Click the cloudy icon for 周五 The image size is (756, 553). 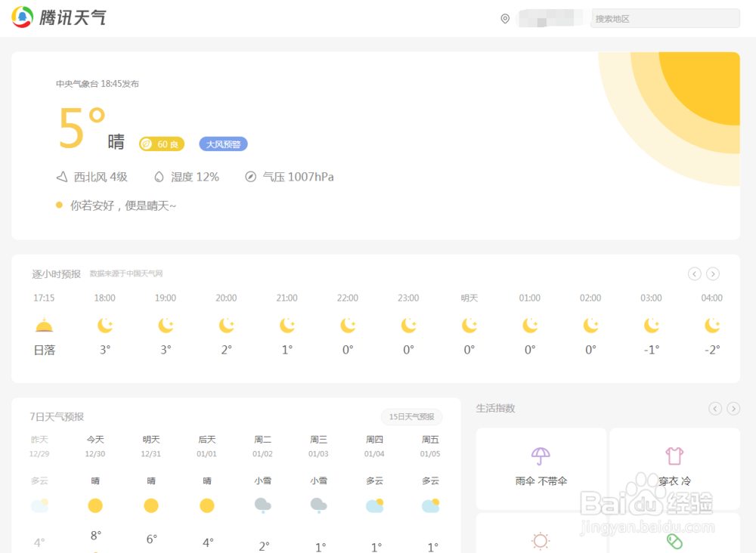431,505
